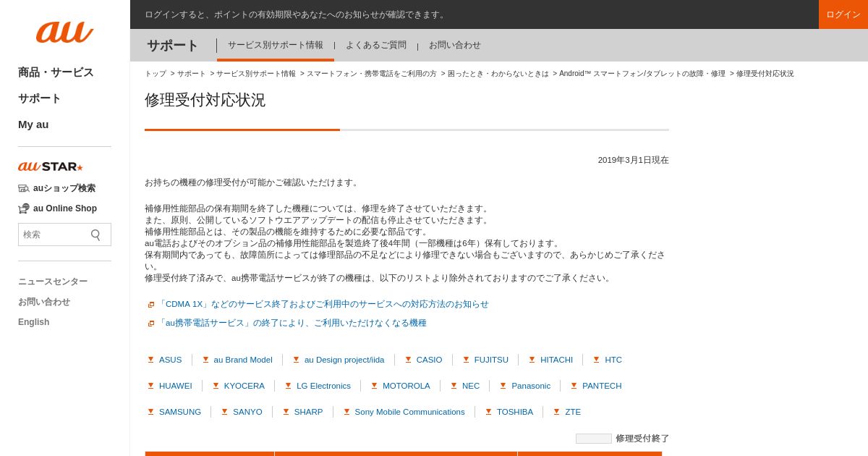
Task: Select サービス別サポート情報 tab
Action: click(276, 45)
